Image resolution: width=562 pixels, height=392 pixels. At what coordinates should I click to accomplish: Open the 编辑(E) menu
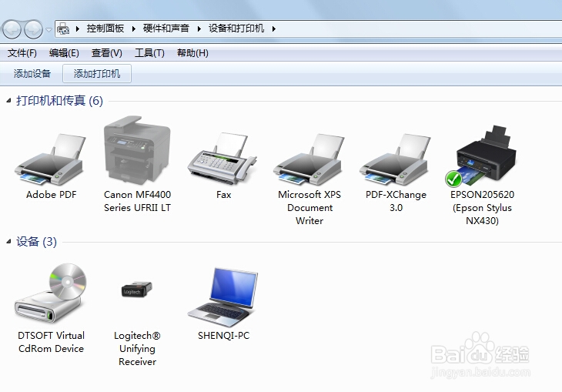click(64, 53)
